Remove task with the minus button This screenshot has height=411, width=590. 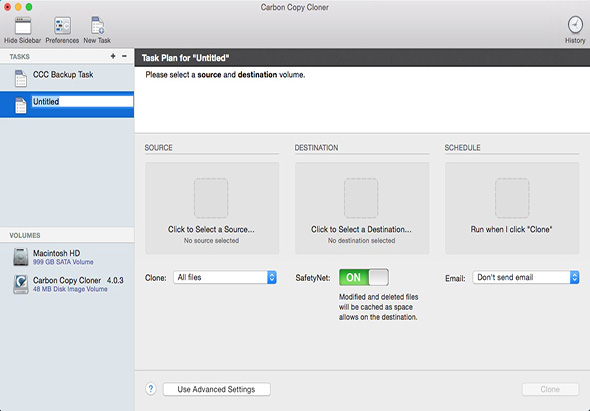point(124,56)
